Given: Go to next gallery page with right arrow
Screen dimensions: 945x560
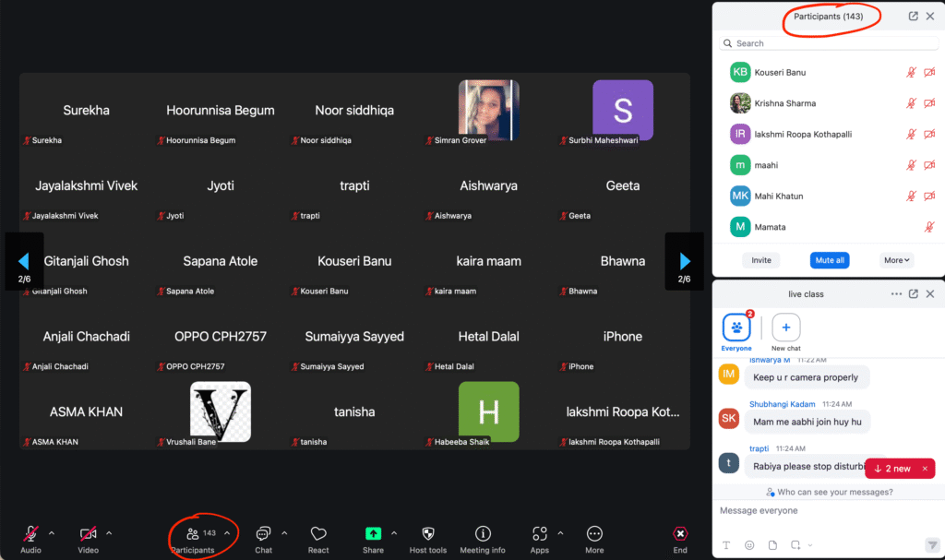Looking at the screenshot, I should pos(684,261).
